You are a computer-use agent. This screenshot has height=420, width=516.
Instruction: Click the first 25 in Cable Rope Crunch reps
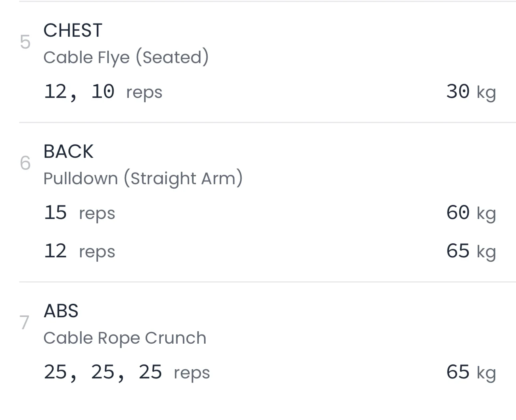click(56, 372)
